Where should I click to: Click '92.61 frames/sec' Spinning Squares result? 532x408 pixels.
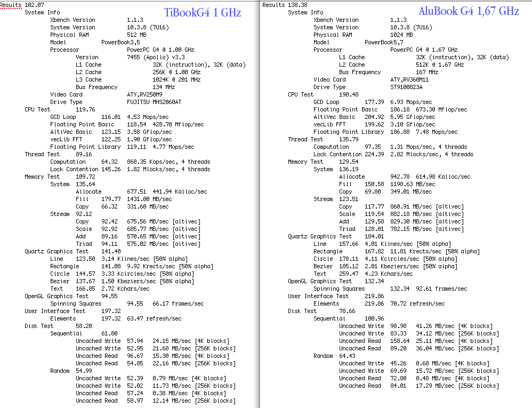click(x=441, y=289)
